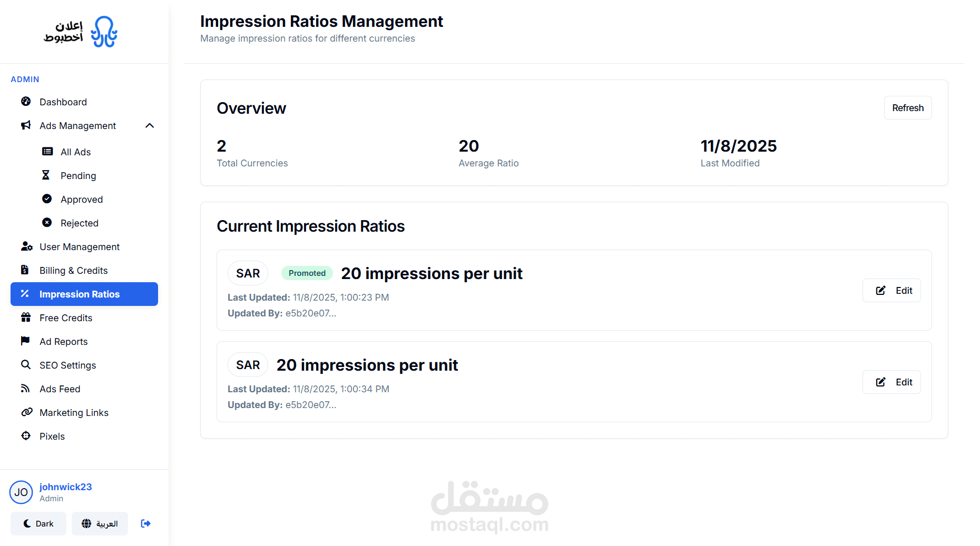Screen dimensions: 980x546
Task: Click the 'Overview' heading
Action: pos(251,108)
